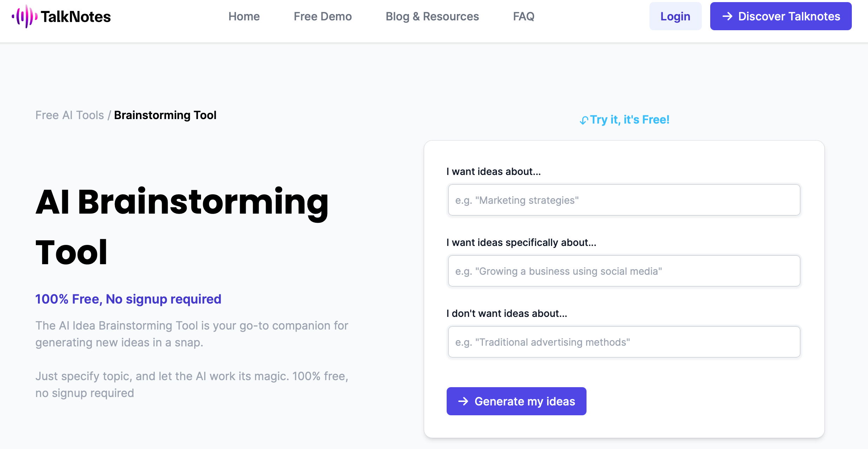The width and height of the screenshot is (868, 449).
Task: Click the FAQ navigation icon
Action: point(523,16)
